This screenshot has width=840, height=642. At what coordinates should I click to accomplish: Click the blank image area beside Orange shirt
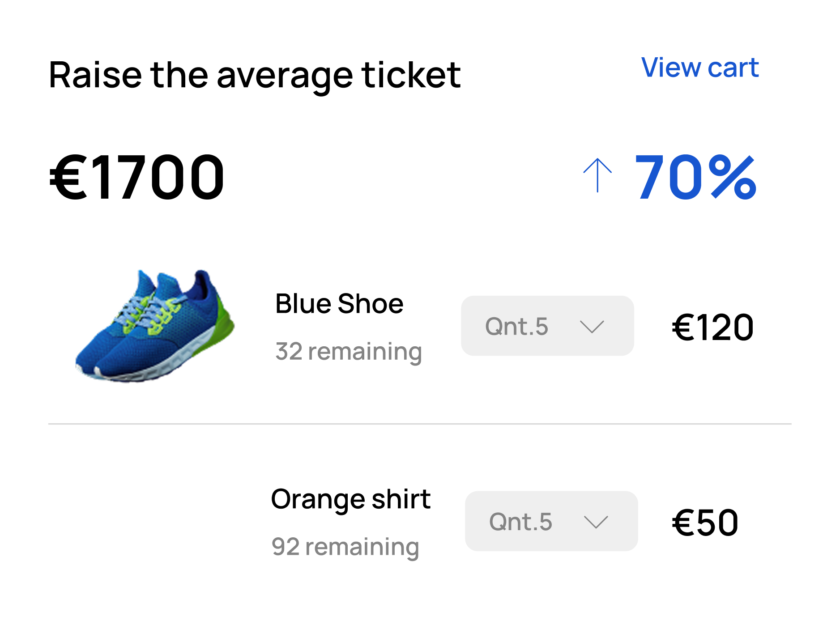pos(155,521)
